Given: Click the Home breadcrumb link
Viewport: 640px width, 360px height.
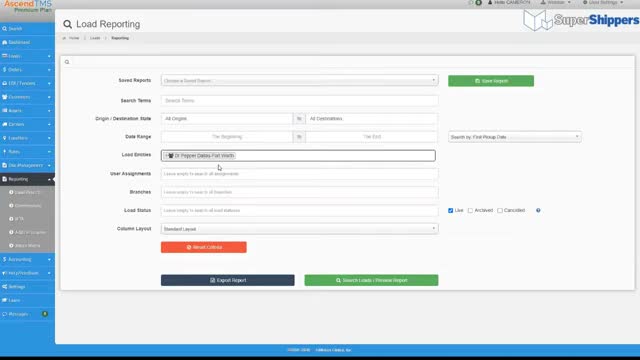Looking at the screenshot, I should (73, 38).
